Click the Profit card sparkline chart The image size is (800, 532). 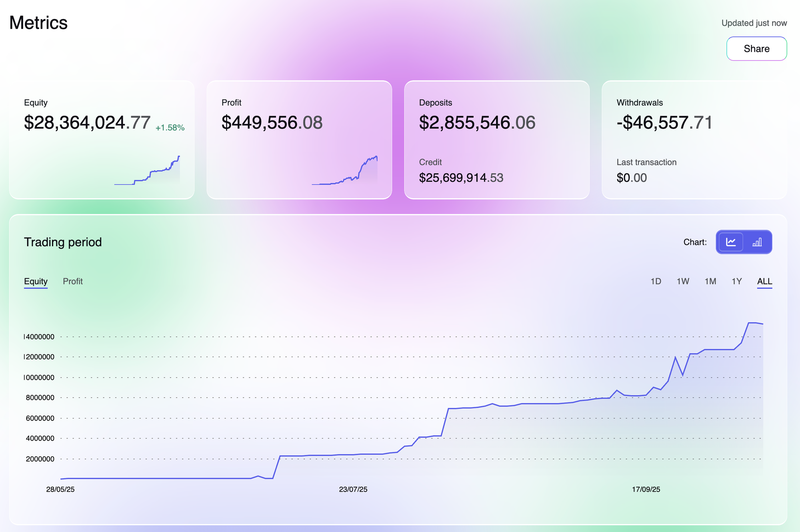pos(345,172)
